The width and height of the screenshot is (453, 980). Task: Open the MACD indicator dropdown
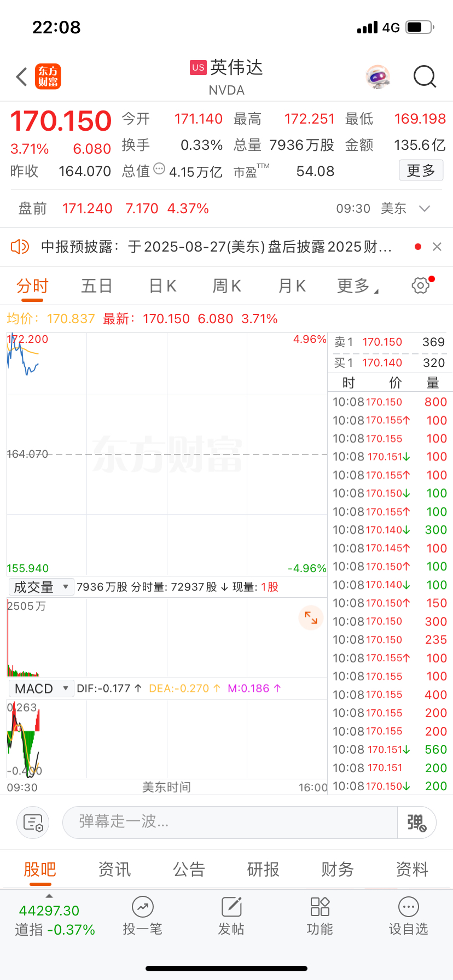click(x=40, y=689)
